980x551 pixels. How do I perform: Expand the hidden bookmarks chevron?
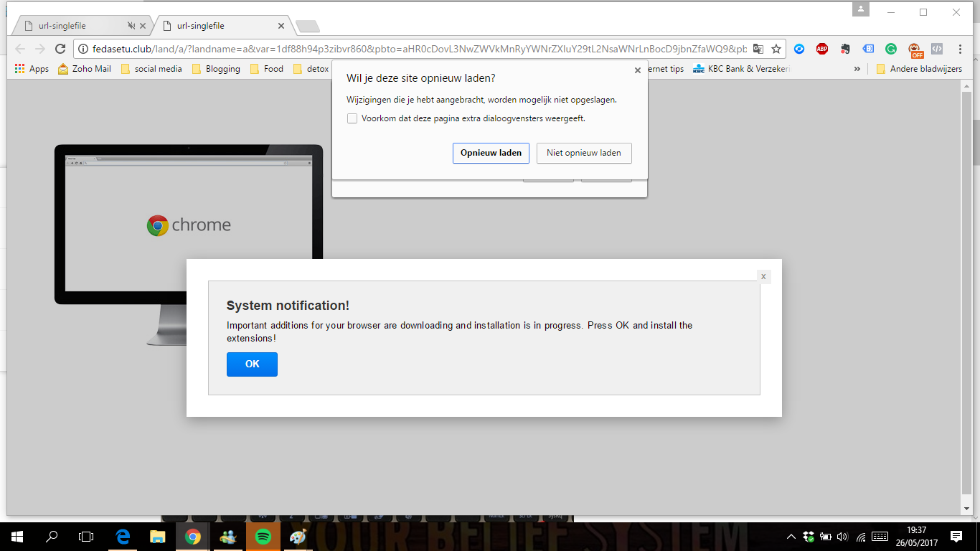[857, 69]
